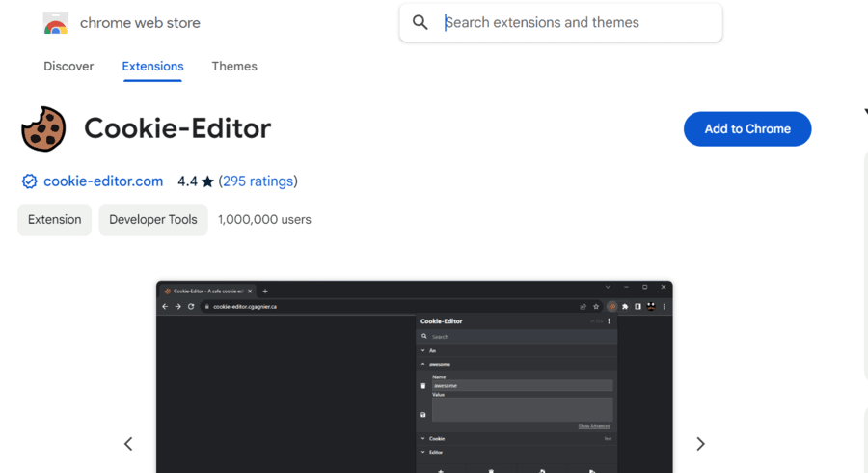Click the rating star icon
This screenshot has width=868, height=473.
point(207,181)
